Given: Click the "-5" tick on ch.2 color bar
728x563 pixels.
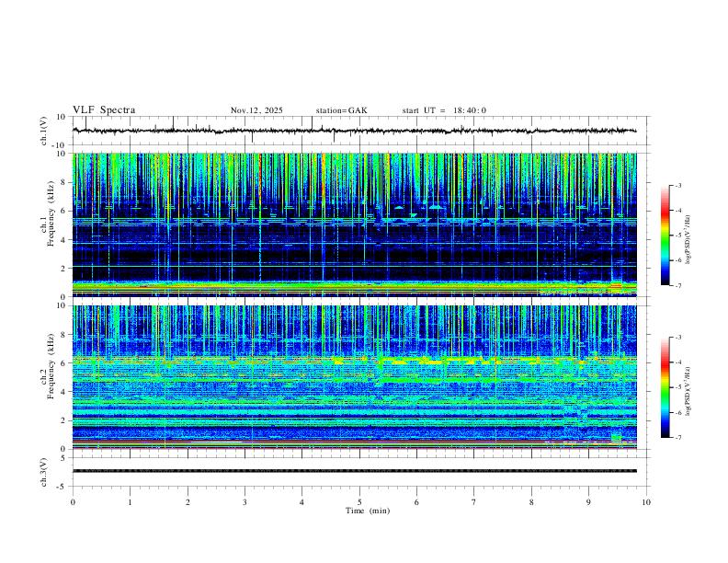Looking at the screenshot, I should click(677, 387).
